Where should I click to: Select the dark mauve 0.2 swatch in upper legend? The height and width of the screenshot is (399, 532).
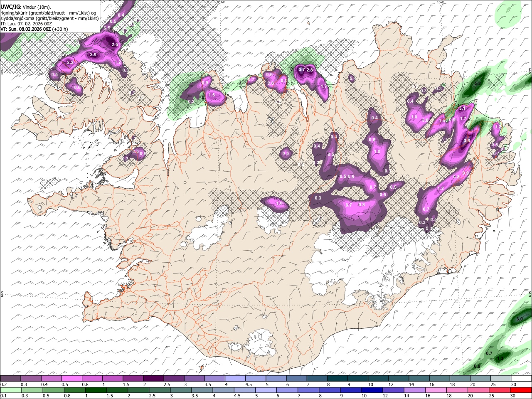click(x=10, y=379)
